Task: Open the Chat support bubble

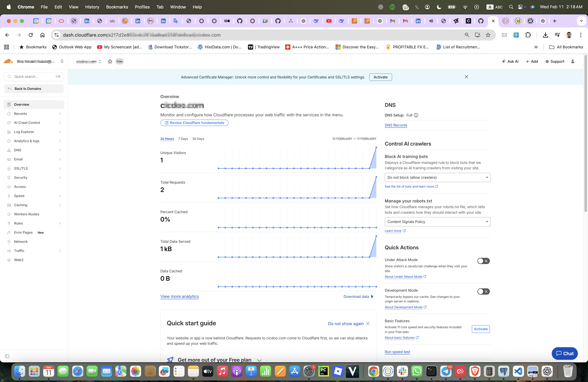Action: (x=564, y=353)
